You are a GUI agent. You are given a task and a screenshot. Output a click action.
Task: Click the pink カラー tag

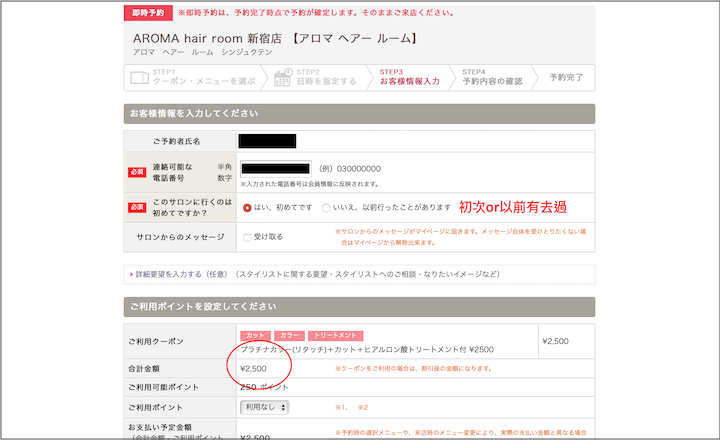point(289,336)
